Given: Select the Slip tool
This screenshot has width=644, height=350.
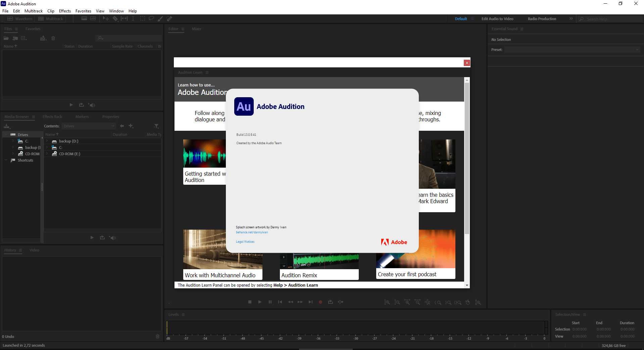Looking at the screenshot, I should 124,18.
